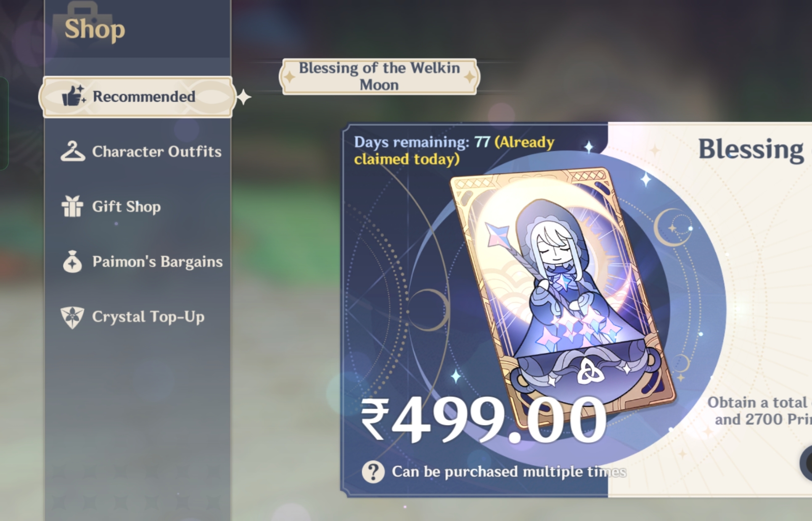
Task: Click "Can be purchased multiple times" text
Action: point(509,472)
